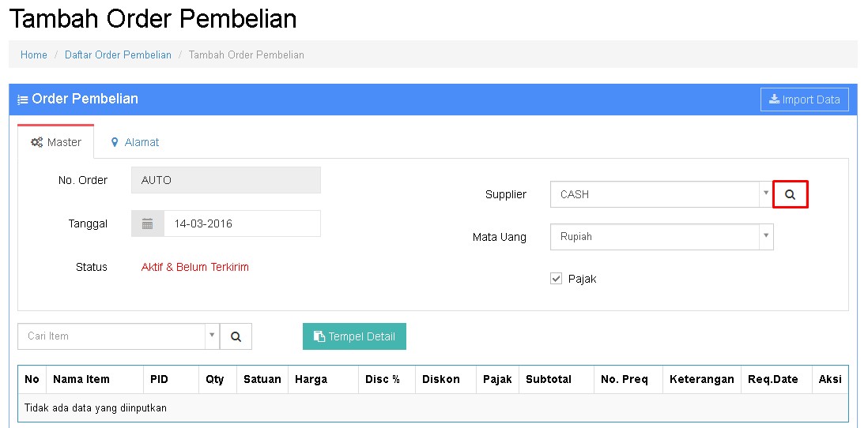Viewport: 868px width, 428px height.
Task: Expand the Mata Uang Rupiah dropdown
Action: pos(661,237)
